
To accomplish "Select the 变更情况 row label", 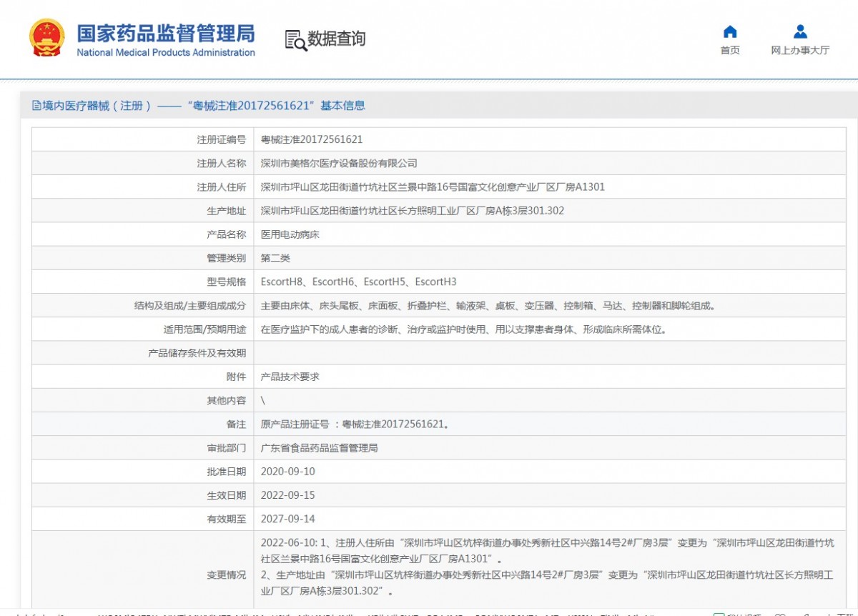I will click(227, 575).
